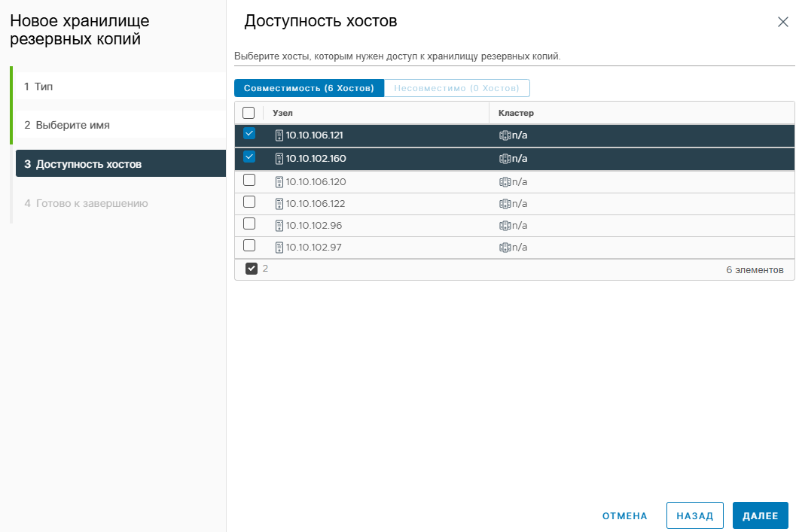Select wizard step 3 Доступность хостов
The width and height of the screenshot is (796, 532).
click(120, 164)
